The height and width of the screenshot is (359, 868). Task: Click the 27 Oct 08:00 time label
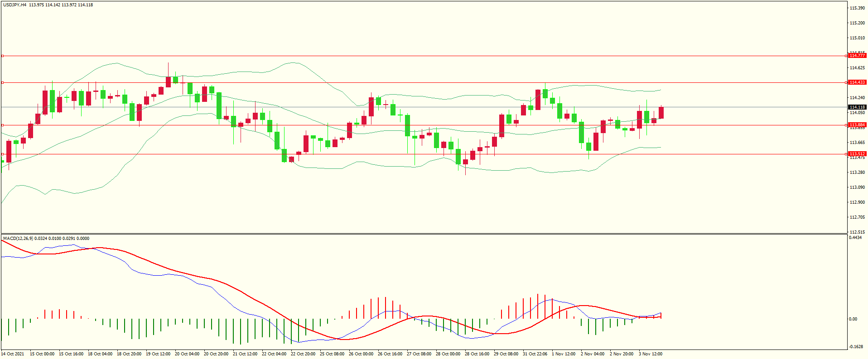pos(419,354)
